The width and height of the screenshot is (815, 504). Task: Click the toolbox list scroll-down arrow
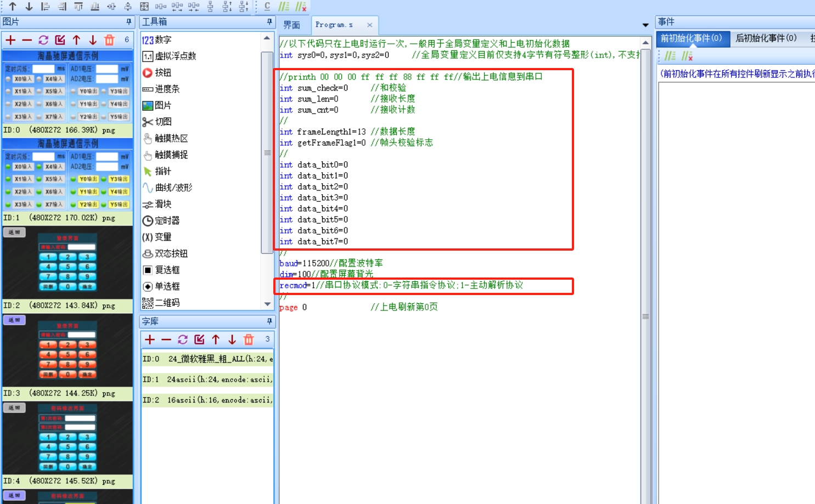[267, 304]
